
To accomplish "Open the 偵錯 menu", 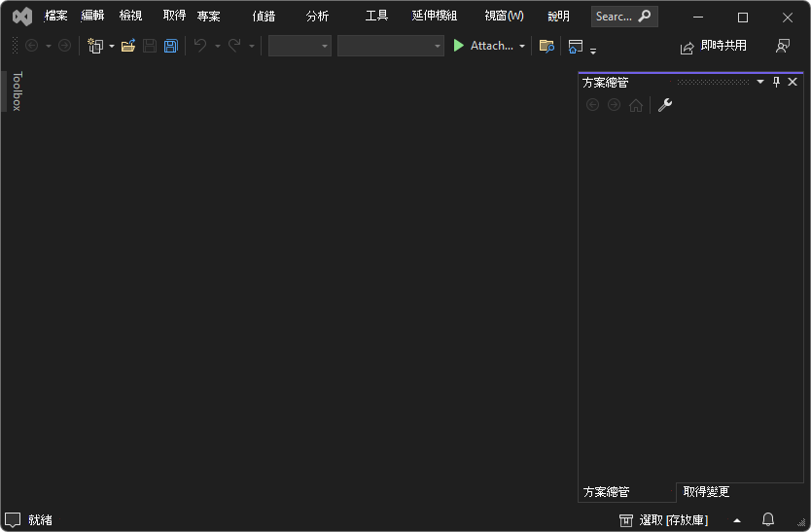I will [264, 17].
